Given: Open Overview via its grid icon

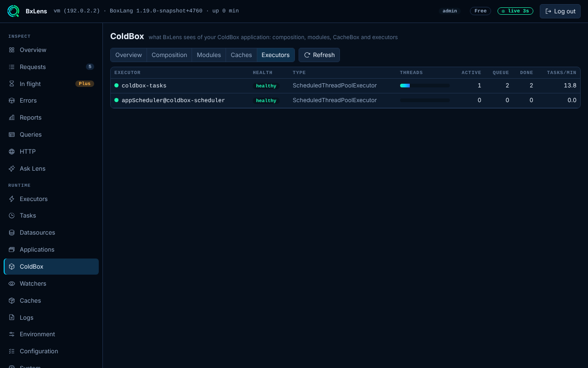Looking at the screenshot, I should (x=12, y=50).
